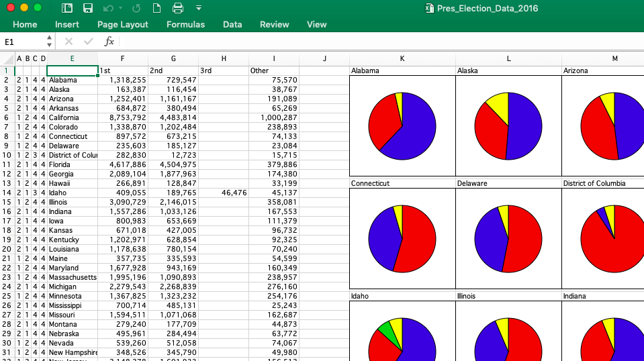Switch to the Insert ribbon tab
This screenshot has width=644, height=361.
[x=67, y=25]
